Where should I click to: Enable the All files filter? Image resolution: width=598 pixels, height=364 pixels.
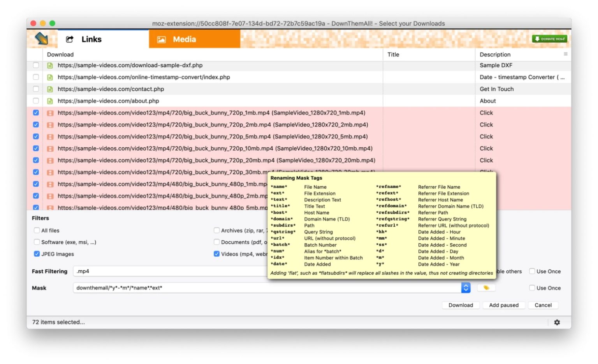click(37, 230)
